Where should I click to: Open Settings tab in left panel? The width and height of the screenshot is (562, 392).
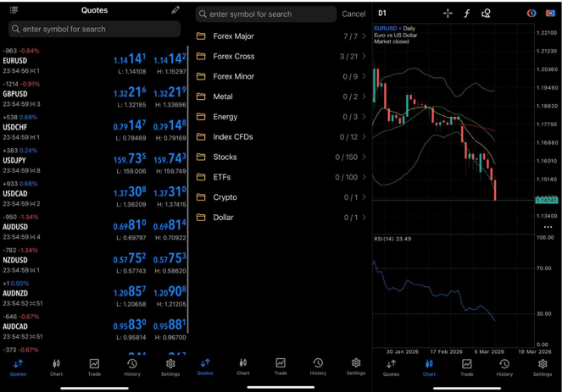tap(170, 367)
